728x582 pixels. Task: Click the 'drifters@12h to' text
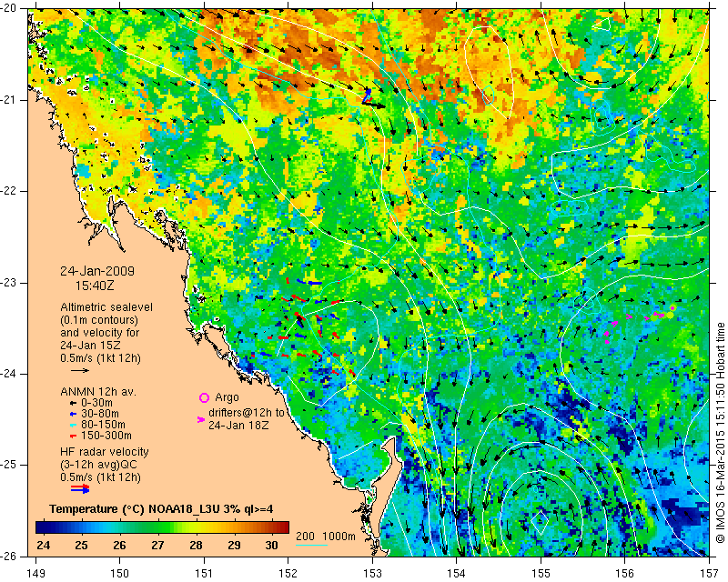coord(246,413)
